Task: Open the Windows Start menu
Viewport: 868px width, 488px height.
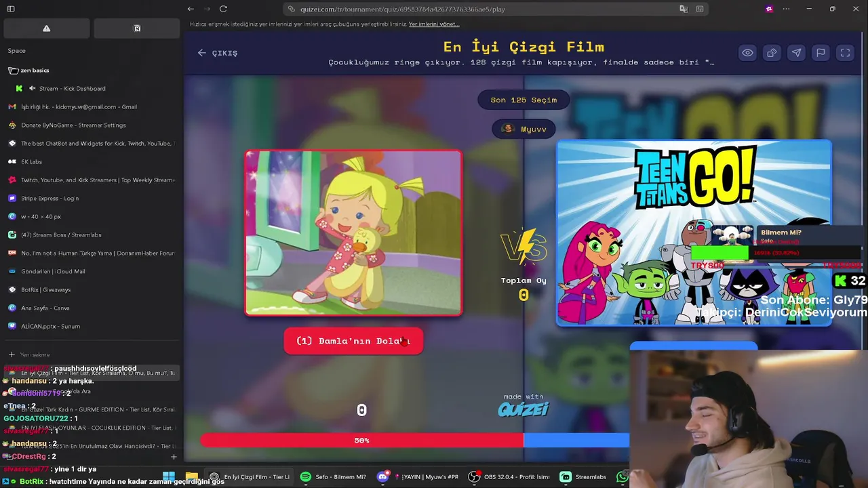Action: 169,476
